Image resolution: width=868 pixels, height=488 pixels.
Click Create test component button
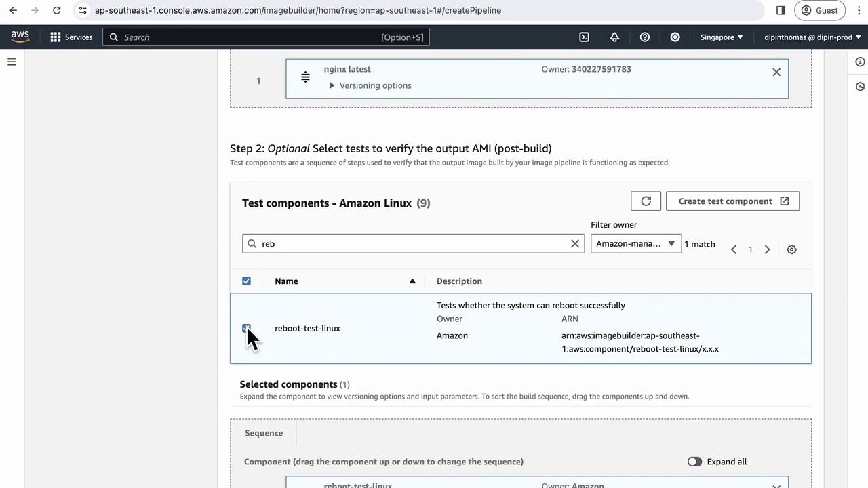(732, 201)
